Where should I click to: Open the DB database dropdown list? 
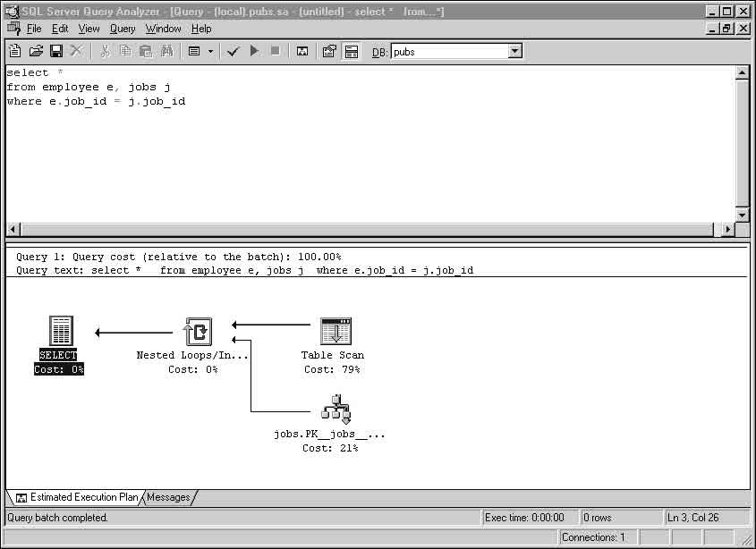515,51
